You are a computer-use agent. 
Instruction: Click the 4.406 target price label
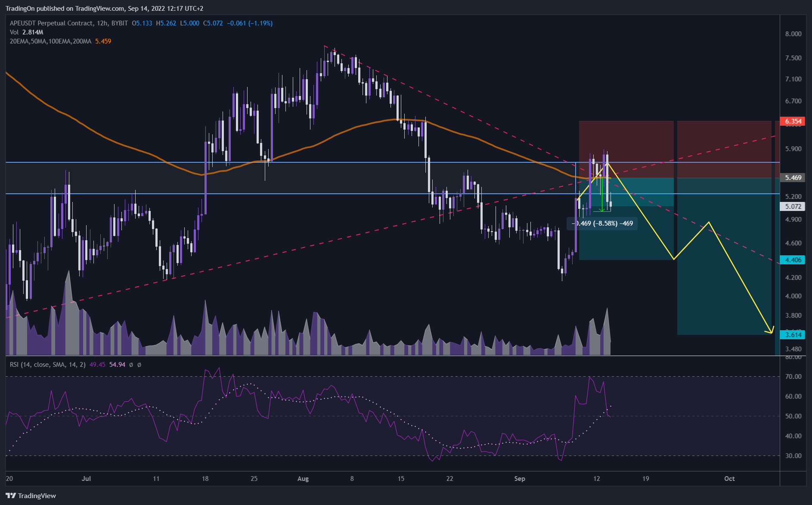pos(793,260)
